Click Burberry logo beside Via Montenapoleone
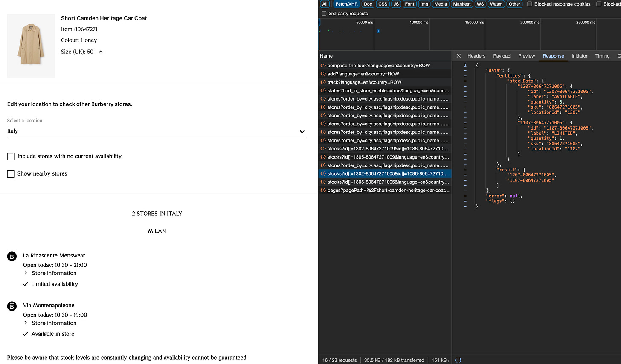Screen dimensions: 621x364 [12, 306]
